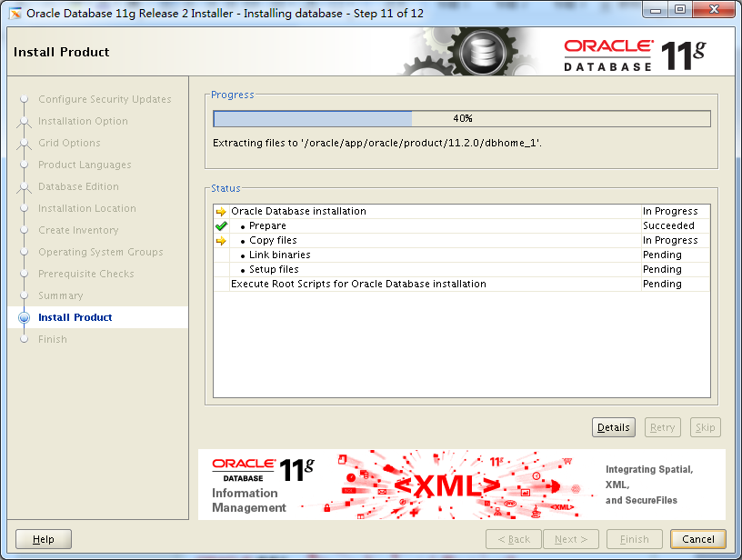Viewport: 742px width, 560px height.
Task: Click the Retry button
Action: (663, 427)
